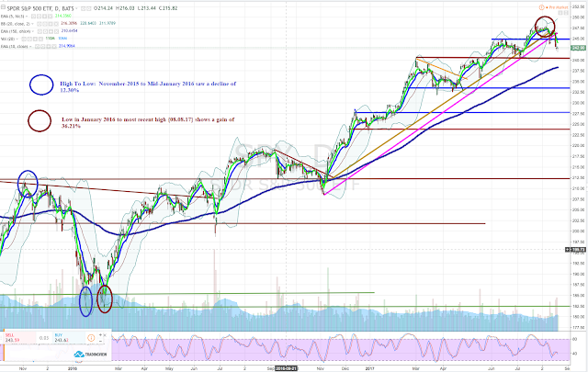
Task: Expand the BB (20, close, 2) dropdown arrow
Action: [x=32, y=24]
